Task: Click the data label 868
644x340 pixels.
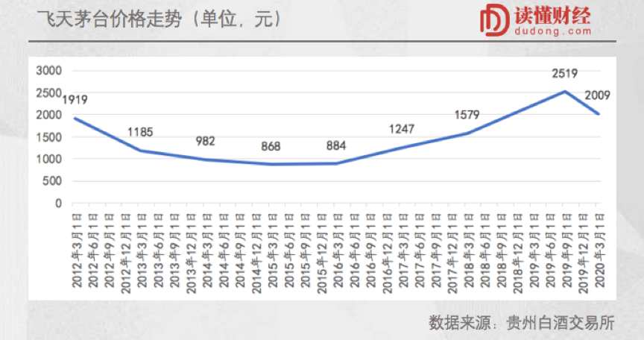Action: pyautogui.click(x=271, y=147)
